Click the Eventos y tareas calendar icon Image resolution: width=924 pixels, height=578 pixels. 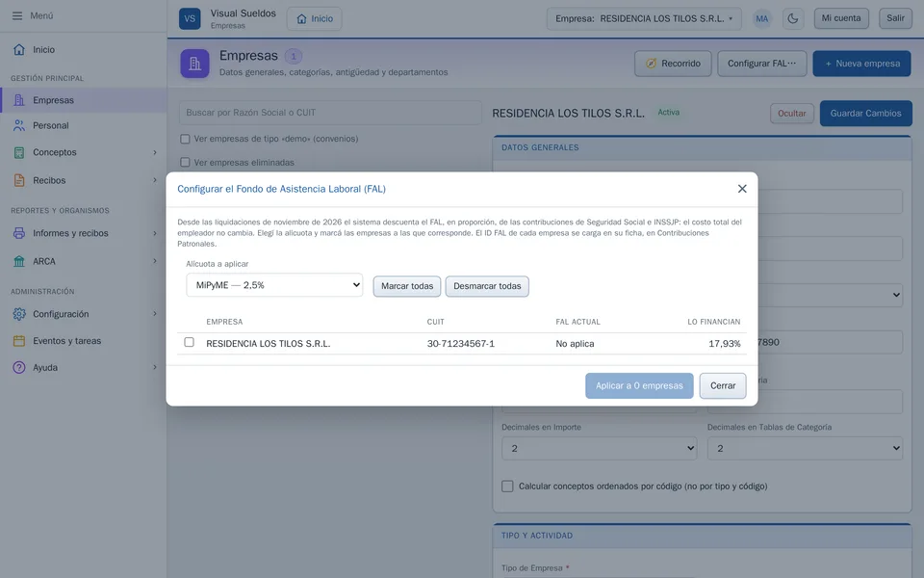coord(19,341)
